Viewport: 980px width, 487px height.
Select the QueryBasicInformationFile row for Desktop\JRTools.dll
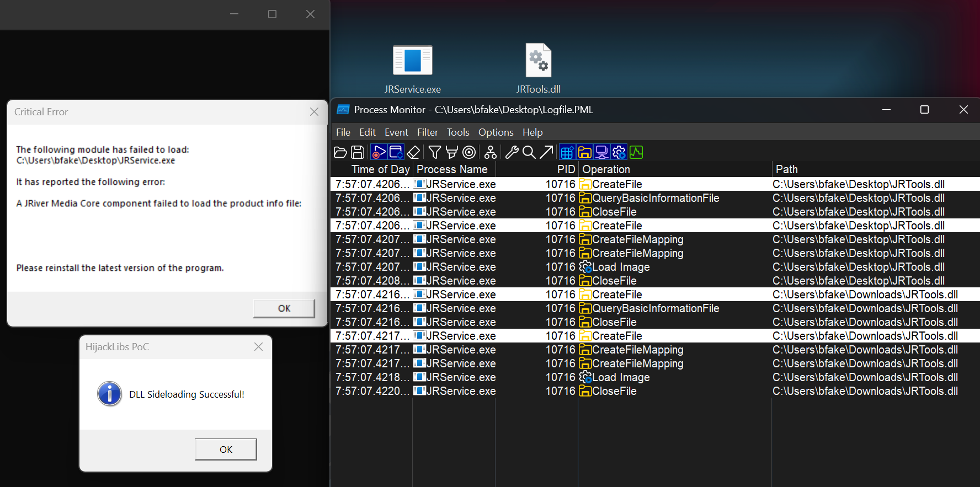coord(655,198)
